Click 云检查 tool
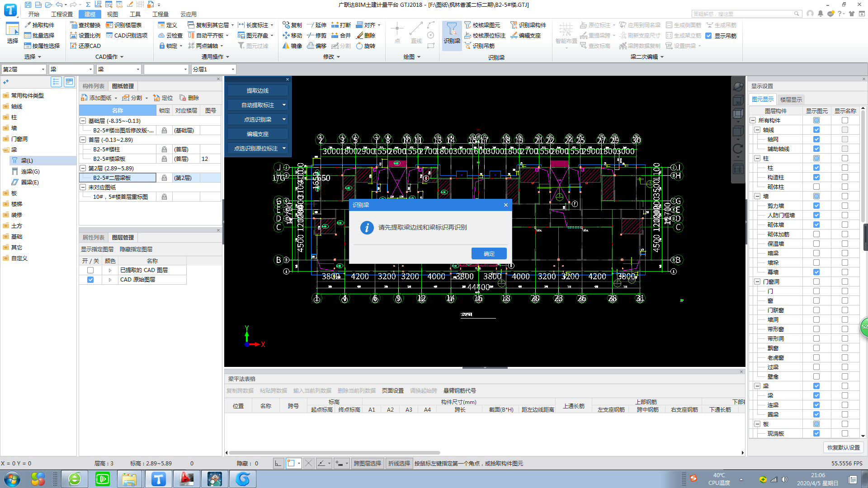 [170, 35]
